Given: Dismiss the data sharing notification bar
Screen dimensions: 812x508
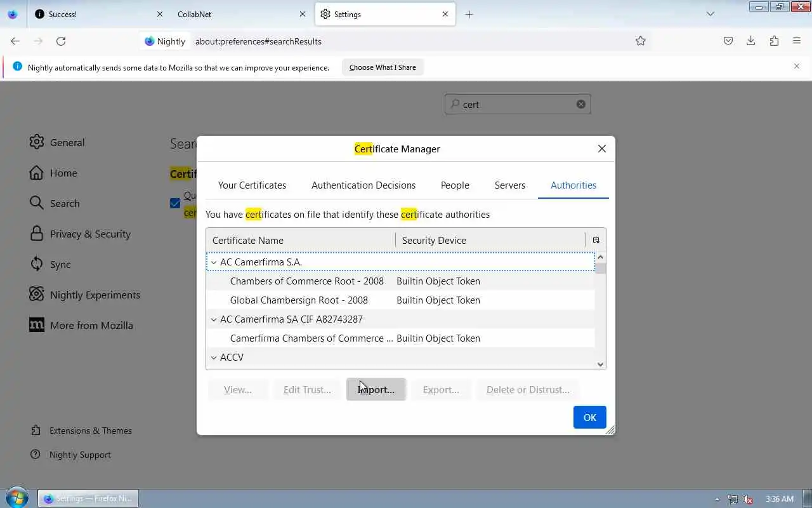Looking at the screenshot, I should 797,66.
